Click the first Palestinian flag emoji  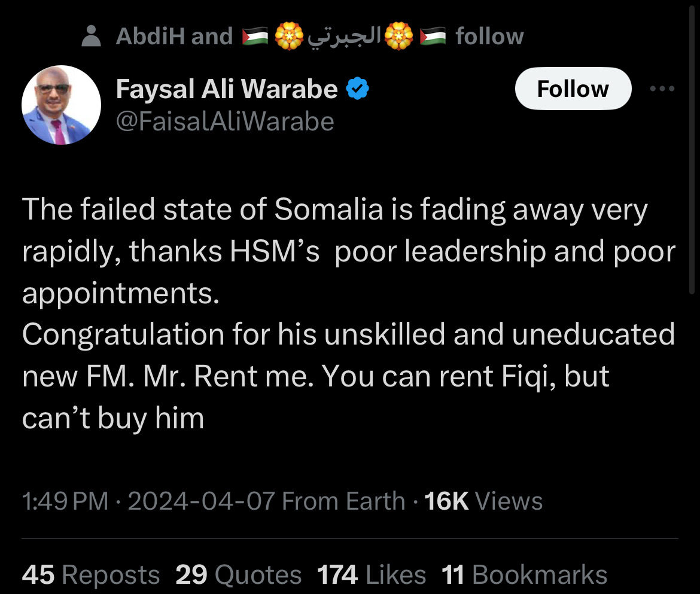click(255, 37)
